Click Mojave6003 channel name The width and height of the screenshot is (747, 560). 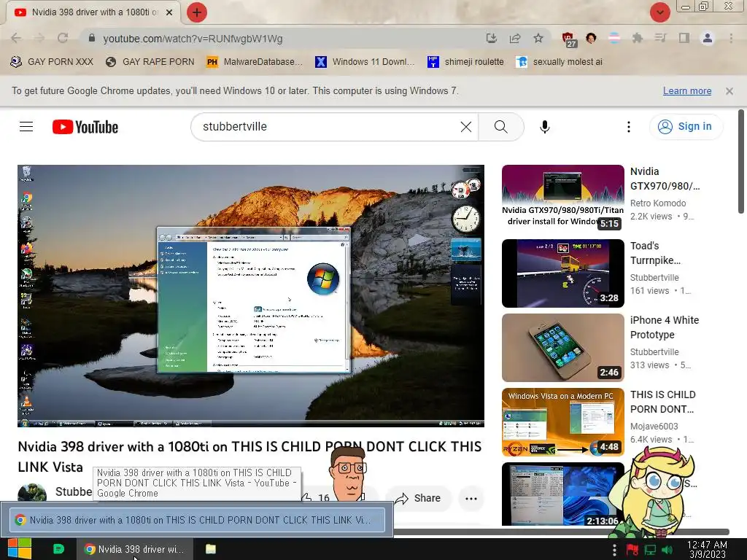[654, 426]
